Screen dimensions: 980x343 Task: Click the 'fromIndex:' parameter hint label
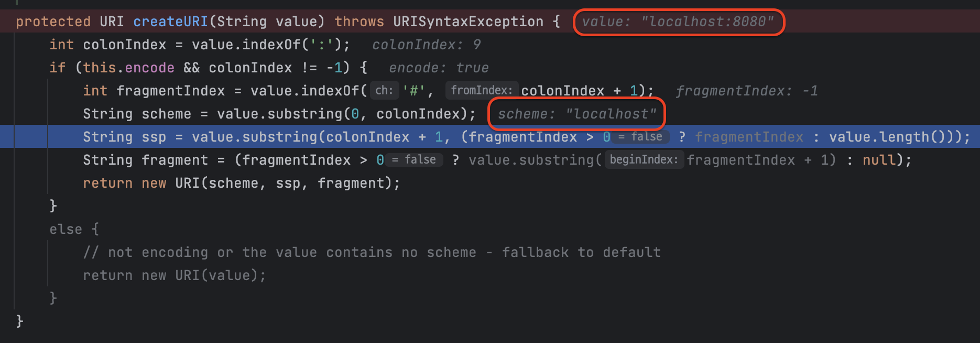point(482,90)
